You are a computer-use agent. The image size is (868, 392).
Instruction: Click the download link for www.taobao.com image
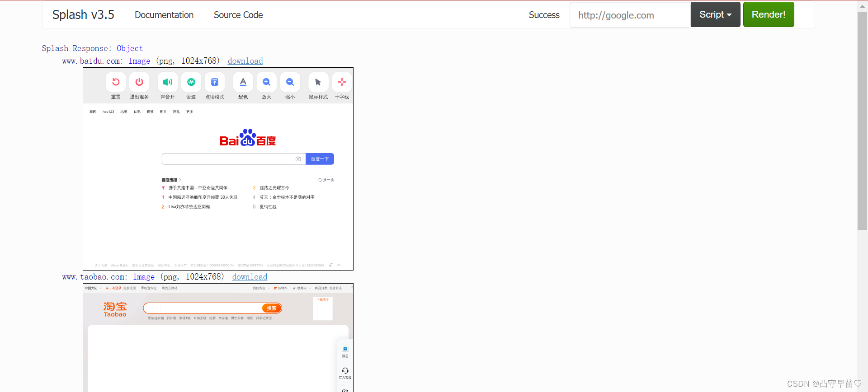point(250,277)
